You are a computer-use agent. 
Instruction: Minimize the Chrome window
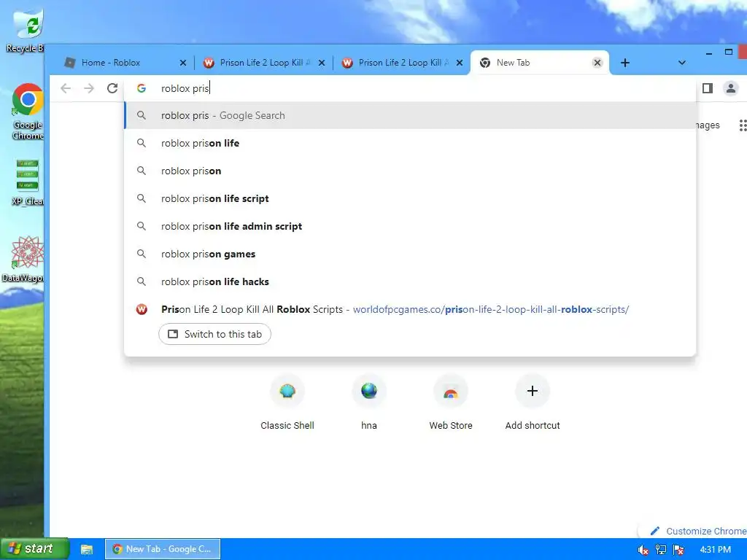[709, 52]
